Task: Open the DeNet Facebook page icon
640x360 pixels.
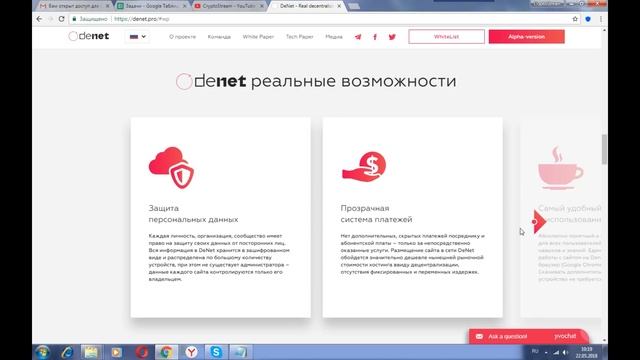Action: click(x=375, y=37)
